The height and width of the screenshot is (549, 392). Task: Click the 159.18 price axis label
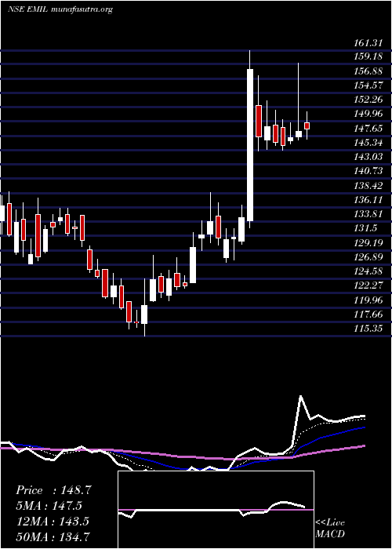[x=368, y=56]
